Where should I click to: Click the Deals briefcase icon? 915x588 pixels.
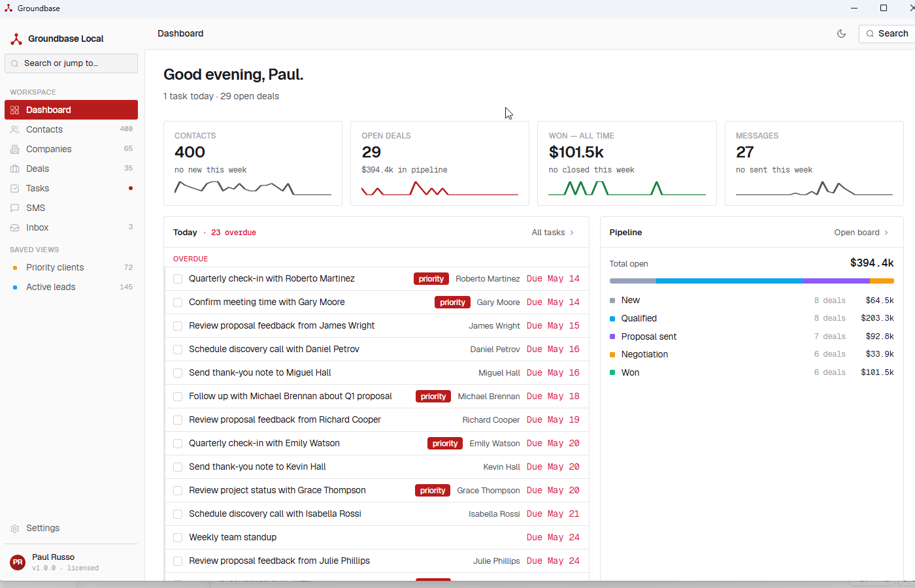click(15, 169)
